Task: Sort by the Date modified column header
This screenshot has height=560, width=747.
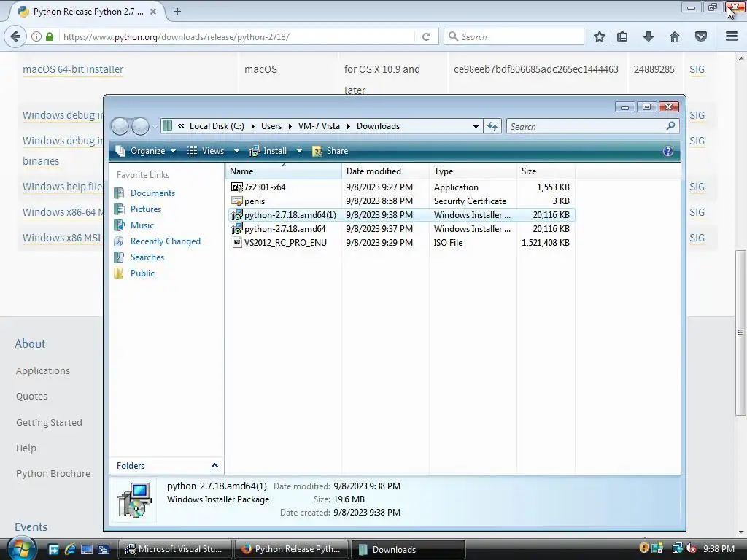Action: tap(385, 171)
